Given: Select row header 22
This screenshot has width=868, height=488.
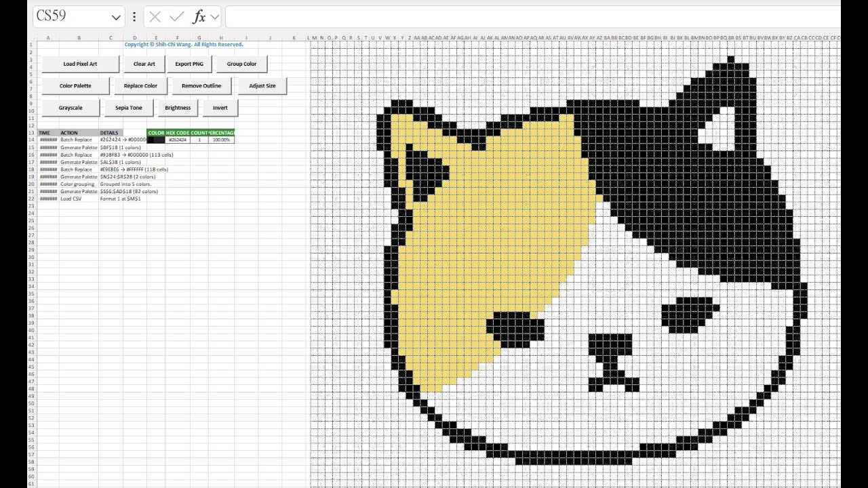Looking at the screenshot, I should click(31, 199).
